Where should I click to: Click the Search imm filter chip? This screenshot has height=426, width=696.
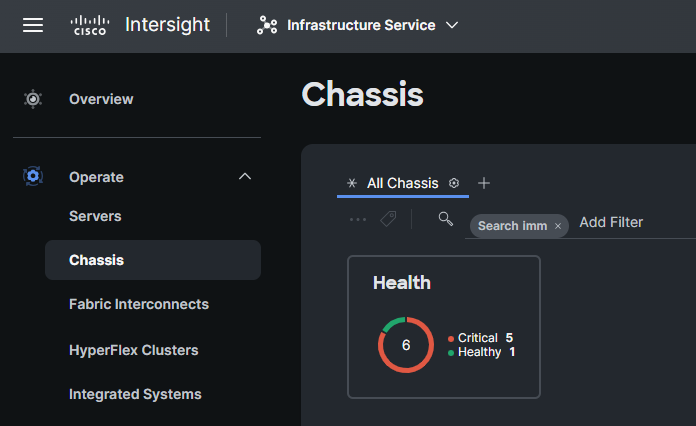click(512, 226)
